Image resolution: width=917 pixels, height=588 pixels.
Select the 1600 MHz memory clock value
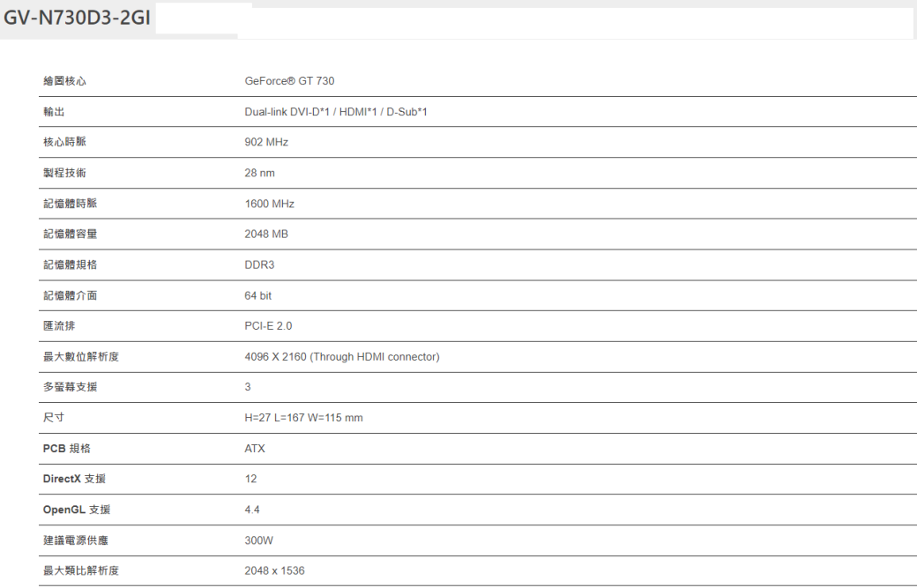pyautogui.click(x=269, y=204)
